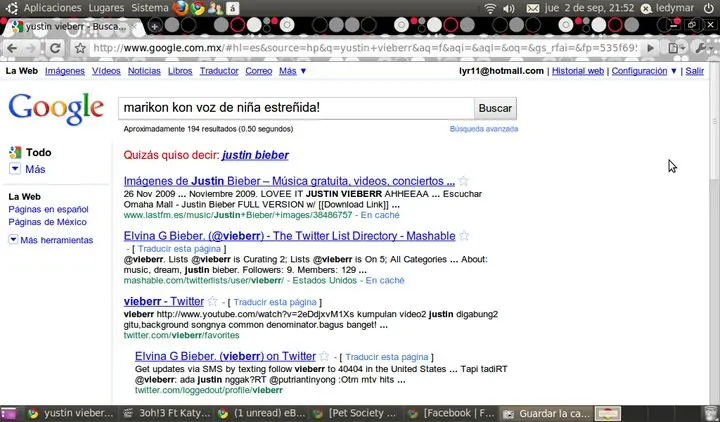Click the Go play arrow beside address bar
The width and height of the screenshot is (720, 422).
pyautogui.click(x=650, y=48)
